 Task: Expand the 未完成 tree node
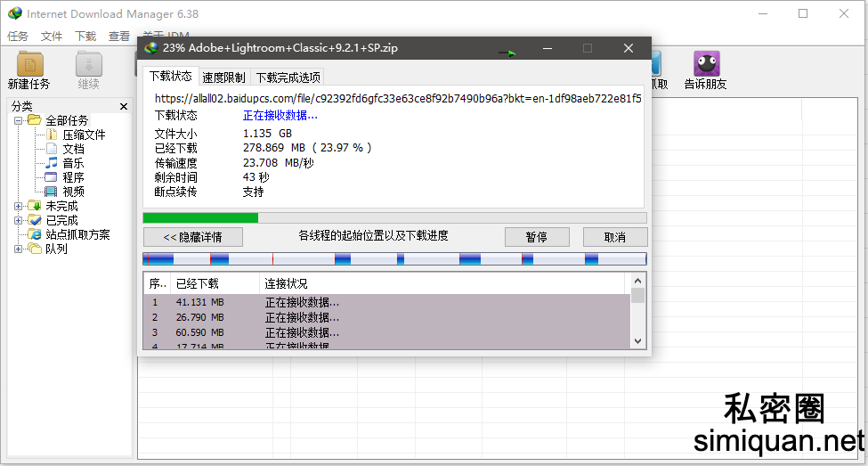pos(19,206)
